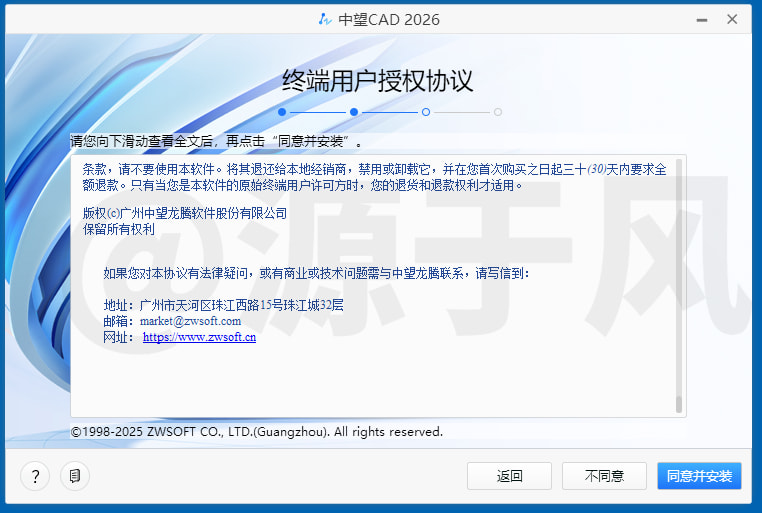Screen dimensions: 762x513
Task: Click the third hollow progress step dot
Action: [x=426, y=112]
